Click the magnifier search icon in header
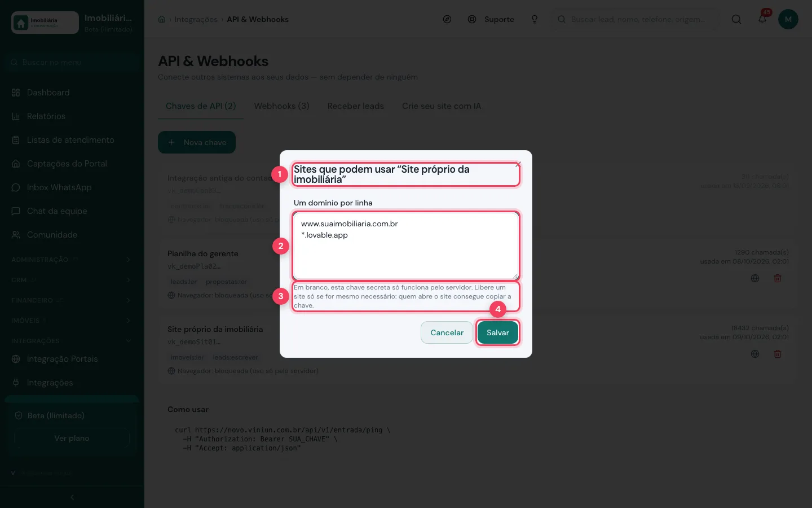The height and width of the screenshot is (508, 812). pos(736,19)
